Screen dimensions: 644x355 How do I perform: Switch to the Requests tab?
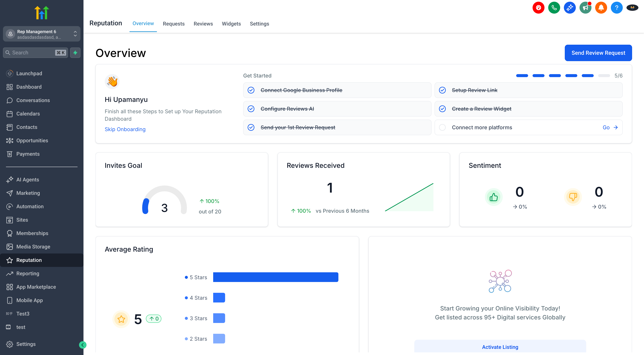pos(173,24)
